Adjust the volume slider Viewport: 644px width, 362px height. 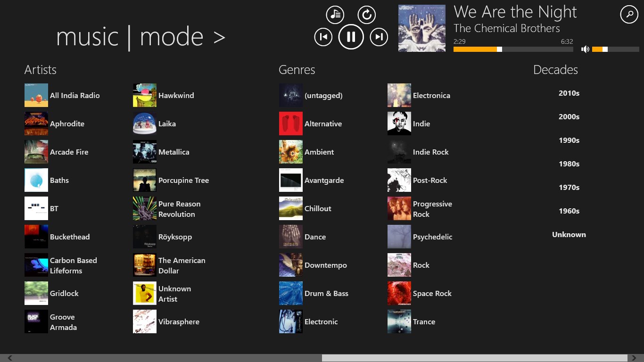point(615,49)
